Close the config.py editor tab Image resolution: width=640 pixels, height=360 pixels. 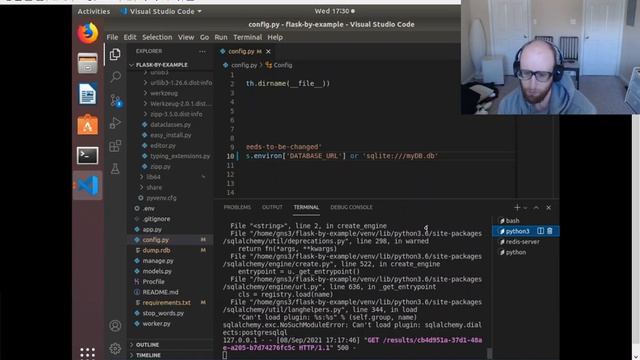point(268,51)
